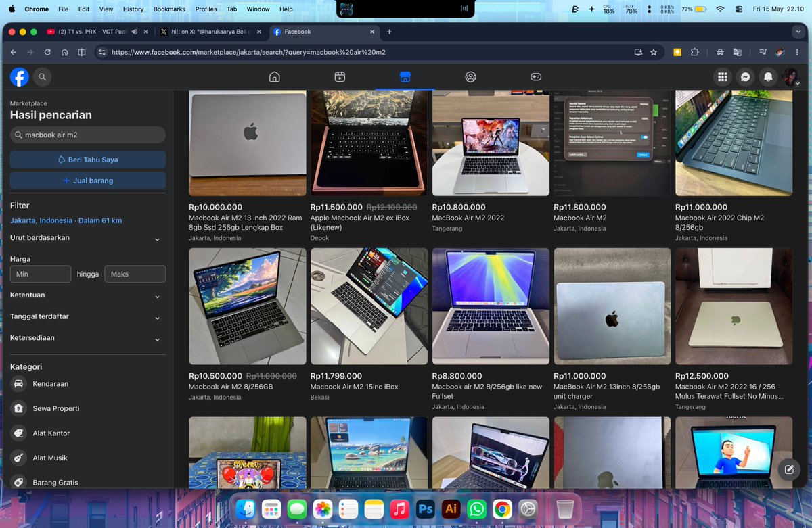Image resolution: width=812 pixels, height=528 pixels.
Task: Open the Facebook search magnifier button
Action: pos(42,77)
